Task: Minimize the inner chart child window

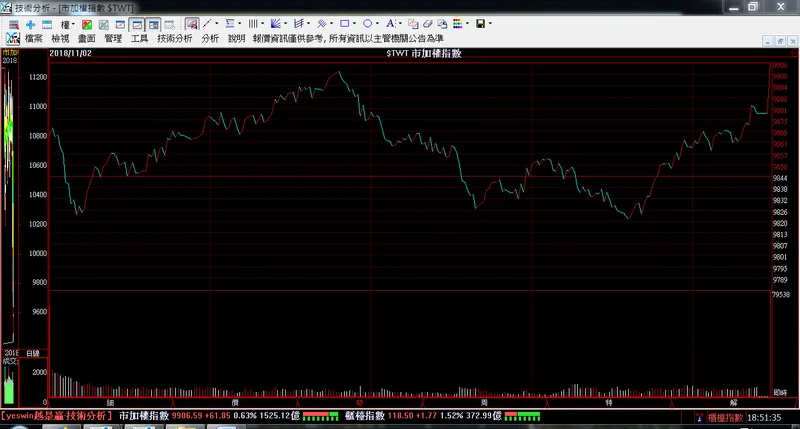Action: click(x=768, y=41)
